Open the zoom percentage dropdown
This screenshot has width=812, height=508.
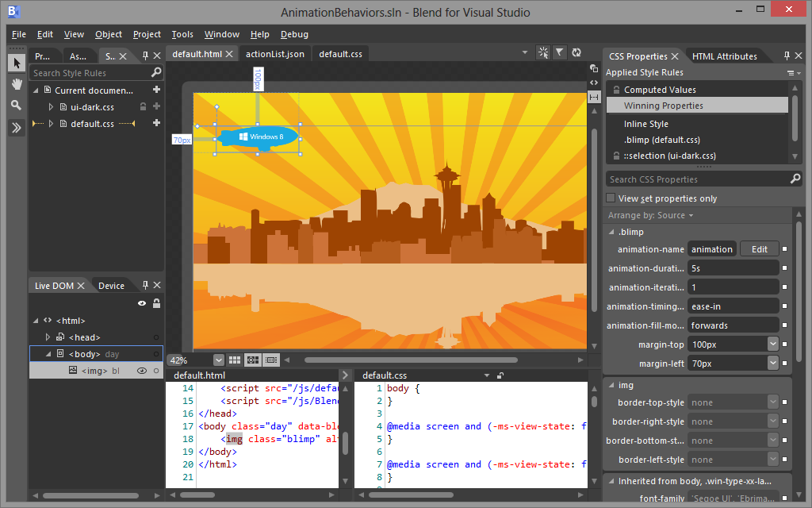coord(219,360)
